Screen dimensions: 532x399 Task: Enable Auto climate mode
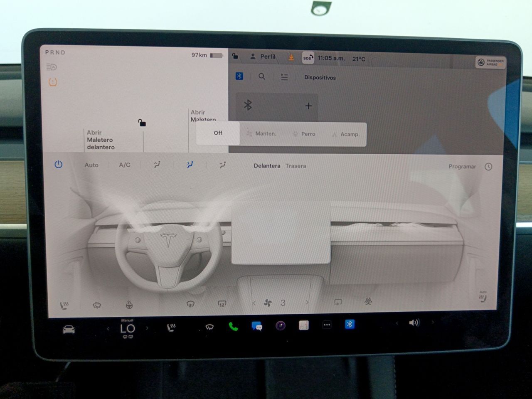[91, 165]
